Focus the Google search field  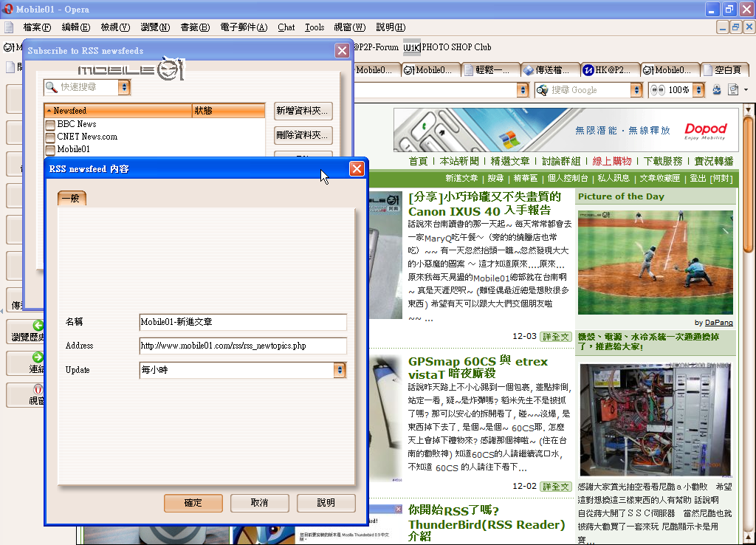(x=590, y=90)
